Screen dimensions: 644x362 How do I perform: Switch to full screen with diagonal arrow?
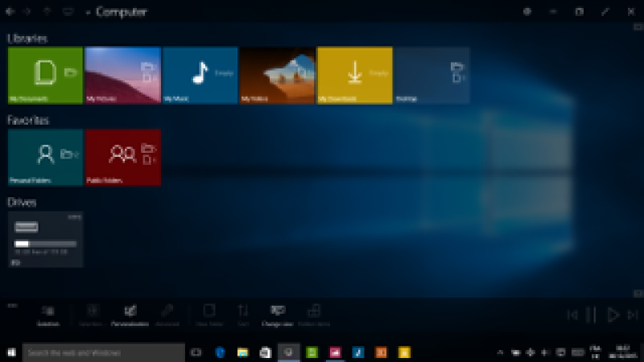click(x=605, y=12)
